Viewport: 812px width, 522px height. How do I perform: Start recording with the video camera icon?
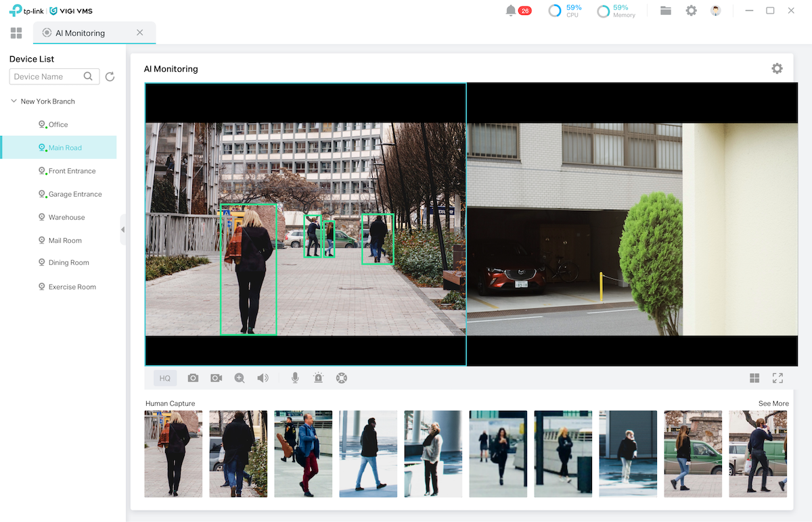coord(216,378)
